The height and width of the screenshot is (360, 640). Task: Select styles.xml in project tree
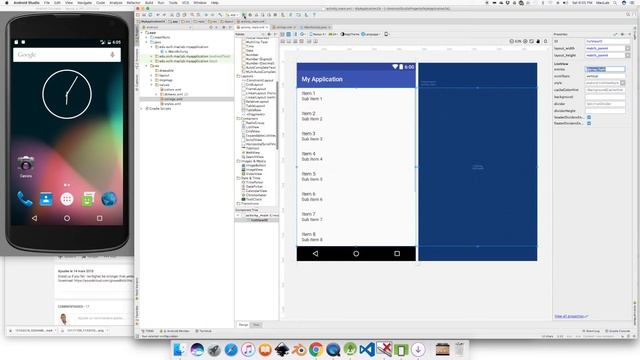pos(172,104)
